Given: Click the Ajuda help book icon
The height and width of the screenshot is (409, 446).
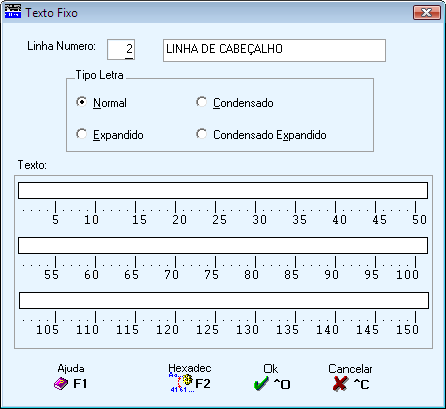Looking at the screenshot, I should coord(61,384).
